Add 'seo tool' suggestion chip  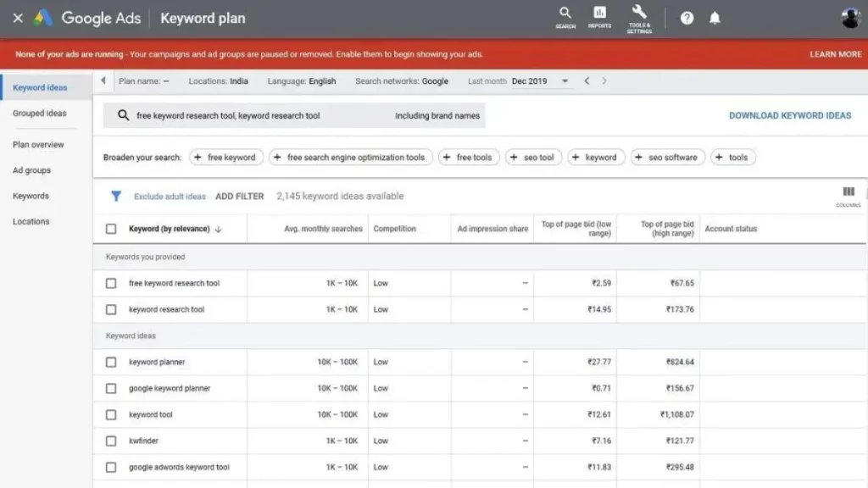533,157
